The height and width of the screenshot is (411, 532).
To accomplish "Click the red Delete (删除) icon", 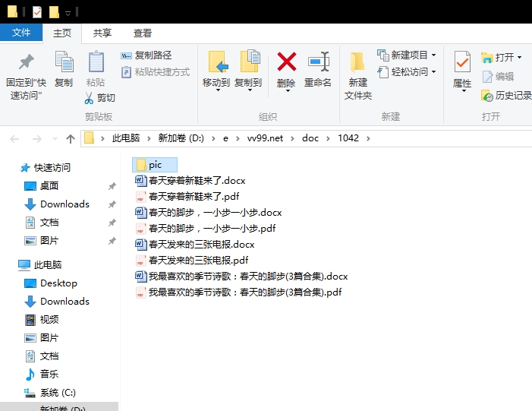I will point(287,62).
